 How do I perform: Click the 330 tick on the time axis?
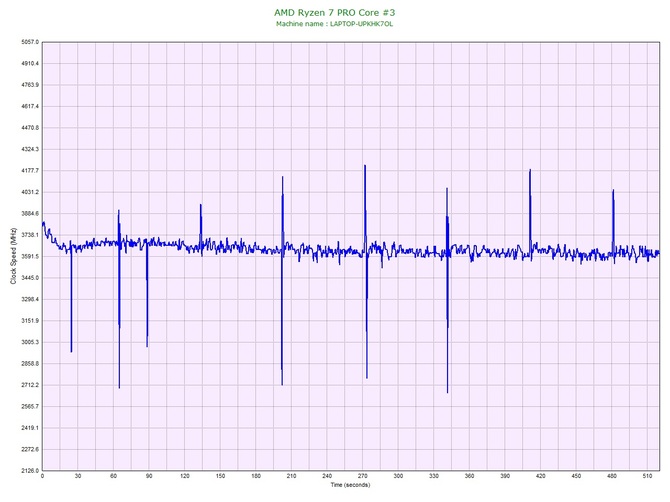434,476
